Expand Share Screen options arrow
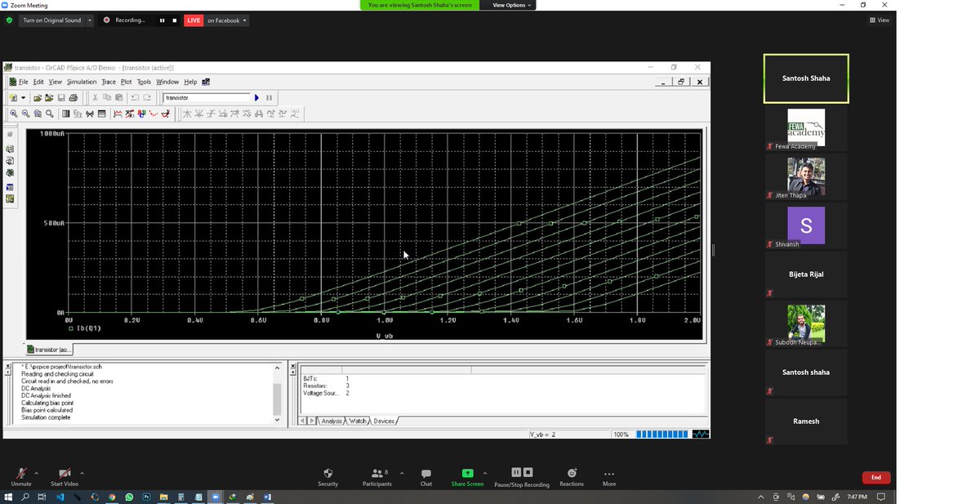Image resolution: width=980 pixels, height=504 pixels. [485, 472]
